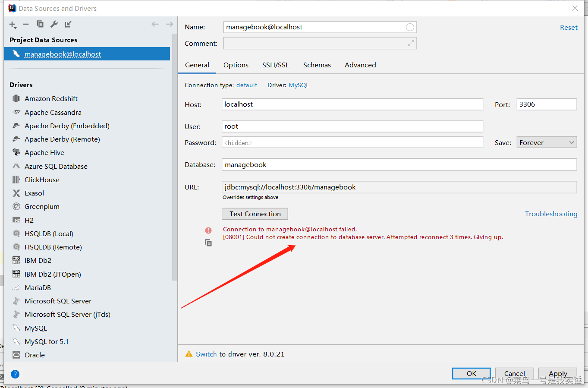This screenshot has width=588, height=388.
Task: Copy the connection error message
Action: coord(208,243)
